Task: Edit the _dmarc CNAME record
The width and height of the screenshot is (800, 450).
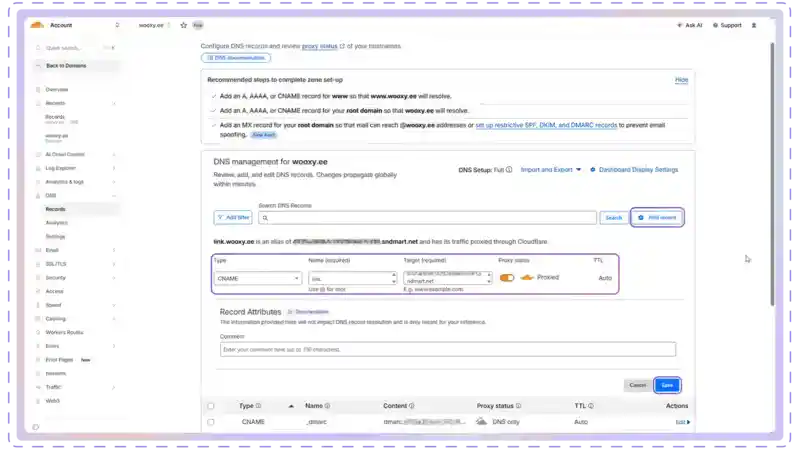Action: click(683, 422)
